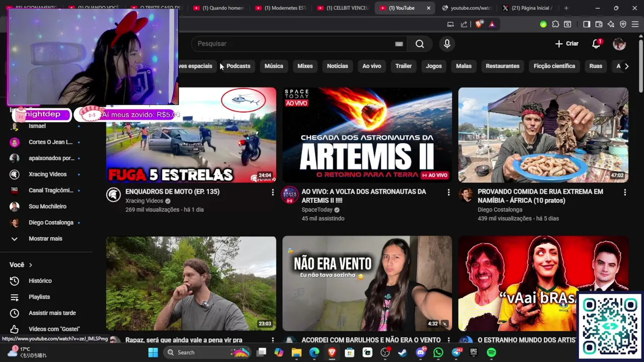
Task: Open the Brave Wallet icon
Action: [x=599, y=24]
